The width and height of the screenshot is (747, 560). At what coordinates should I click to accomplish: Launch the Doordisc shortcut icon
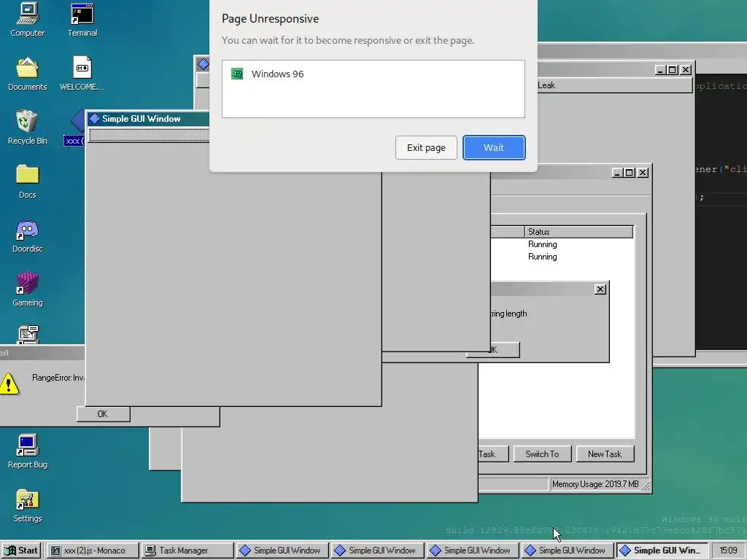[x=27, y=236]
